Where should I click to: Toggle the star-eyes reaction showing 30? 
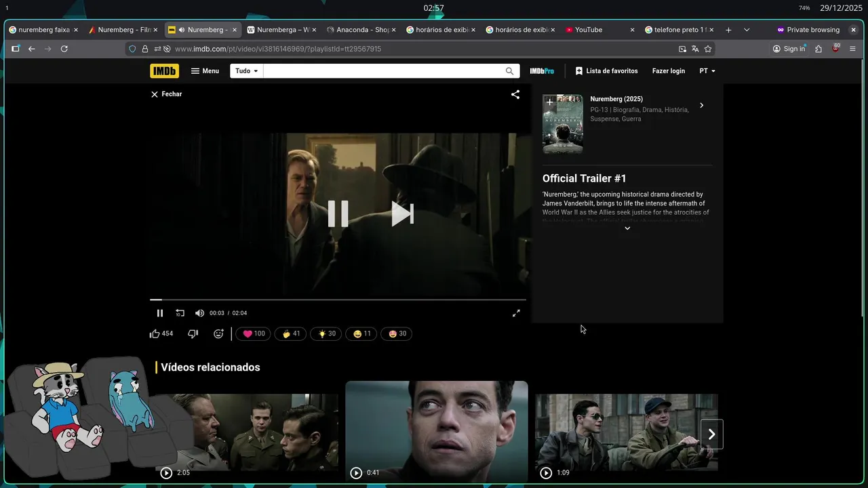[397, 333]
